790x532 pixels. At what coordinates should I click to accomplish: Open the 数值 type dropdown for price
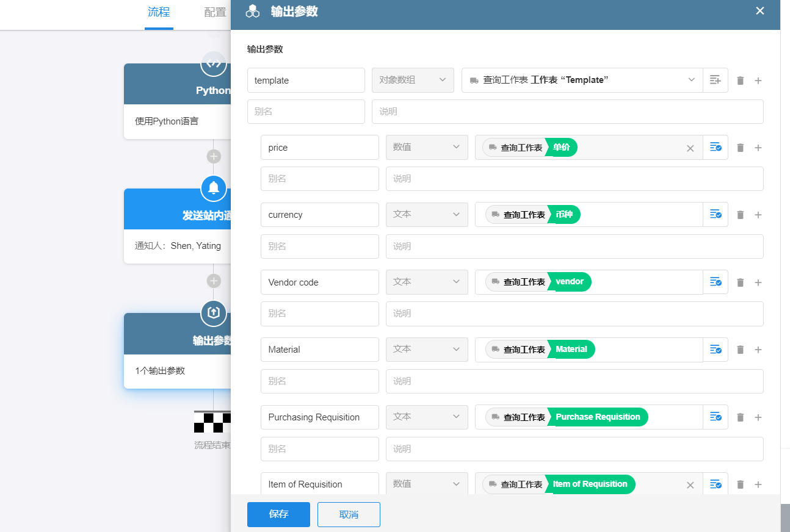[427, 147]
